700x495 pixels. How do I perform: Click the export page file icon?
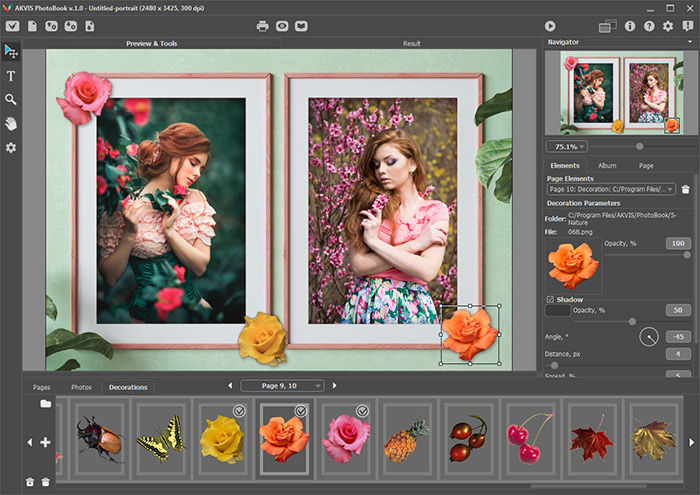pos(90,26)
